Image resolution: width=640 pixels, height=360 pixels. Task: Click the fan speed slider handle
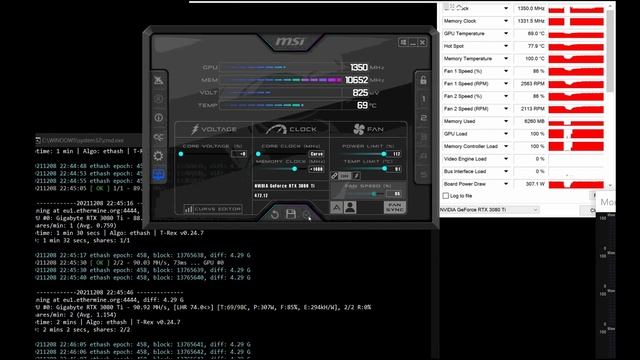(x=373, y=194)
